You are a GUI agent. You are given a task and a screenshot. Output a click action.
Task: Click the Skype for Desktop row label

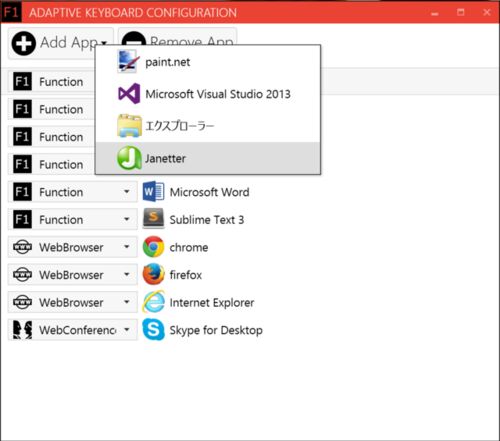216,330
